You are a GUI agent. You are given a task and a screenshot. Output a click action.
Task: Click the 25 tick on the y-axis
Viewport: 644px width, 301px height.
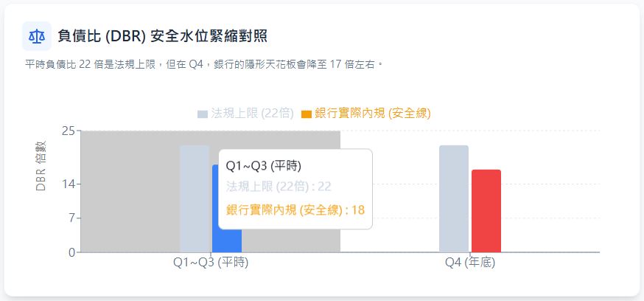tap(68, 131)
